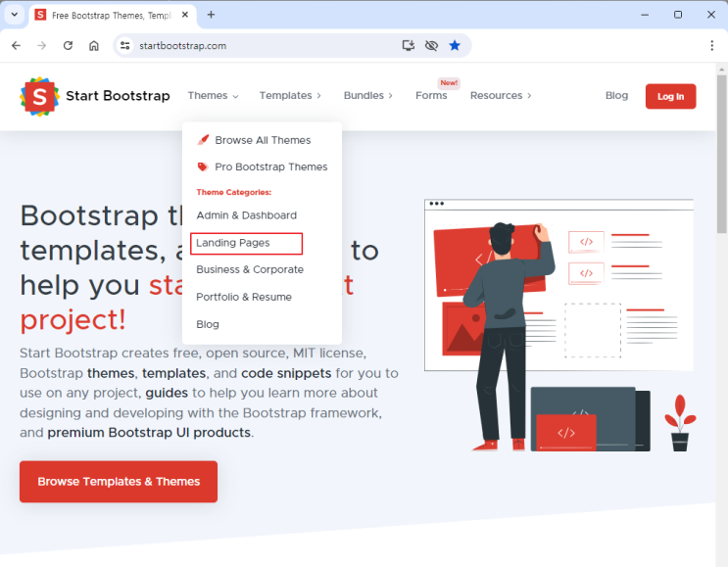Viewport: 728px width, 567px height.
Task: Collapse the Themes dropdown menu
Action: point(213,96)
